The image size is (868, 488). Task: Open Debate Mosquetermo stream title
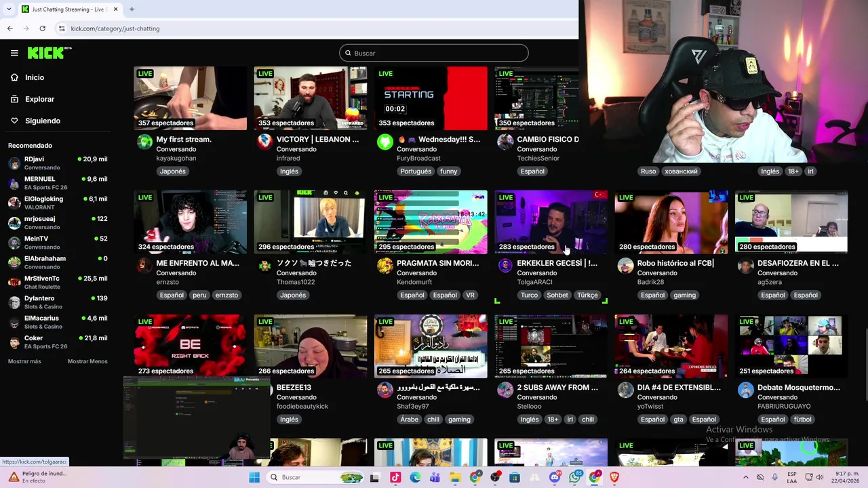coord(798,387)
